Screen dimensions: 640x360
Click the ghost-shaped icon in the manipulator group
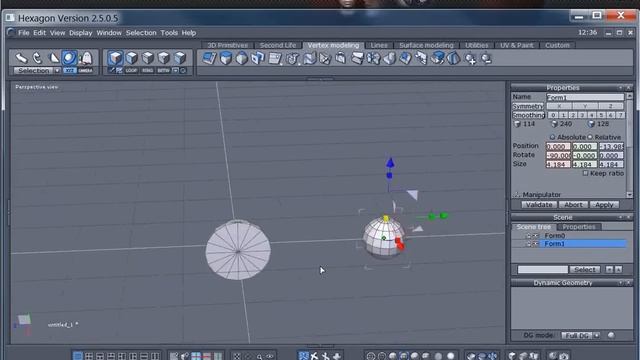pyautogui.click(x=86, y=58)
